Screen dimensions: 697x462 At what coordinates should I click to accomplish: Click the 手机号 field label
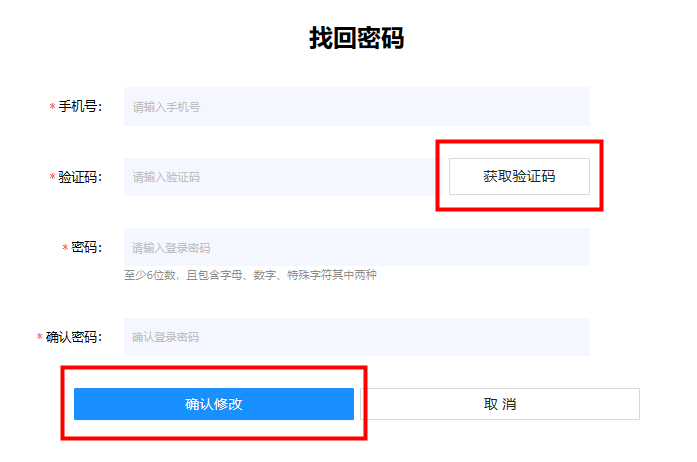(x=80, y=107)
